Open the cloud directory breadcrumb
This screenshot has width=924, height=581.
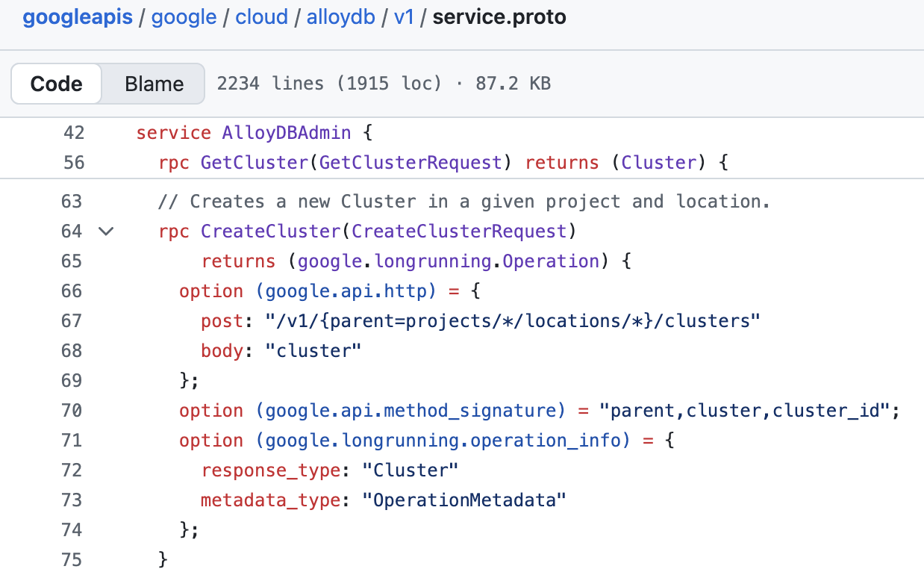261,17
